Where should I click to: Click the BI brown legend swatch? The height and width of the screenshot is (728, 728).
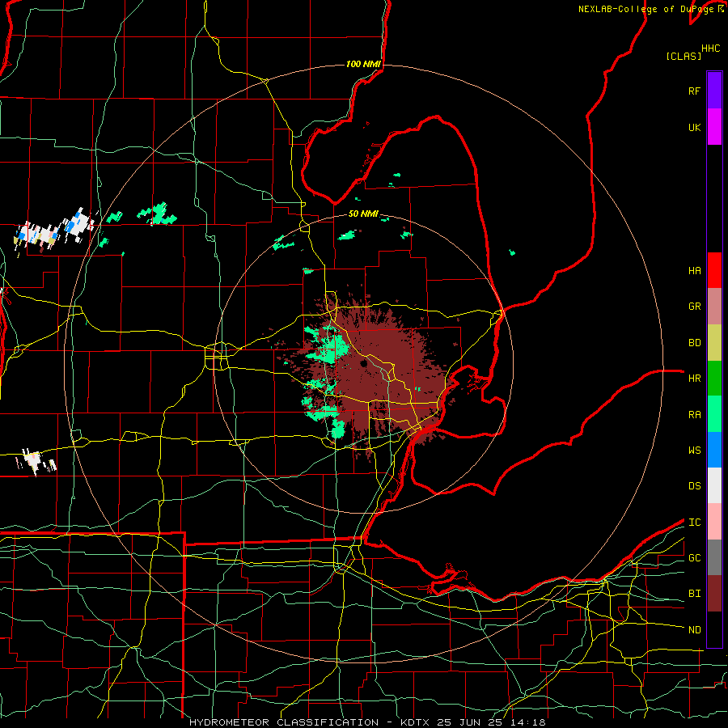(x=714, y=594)
